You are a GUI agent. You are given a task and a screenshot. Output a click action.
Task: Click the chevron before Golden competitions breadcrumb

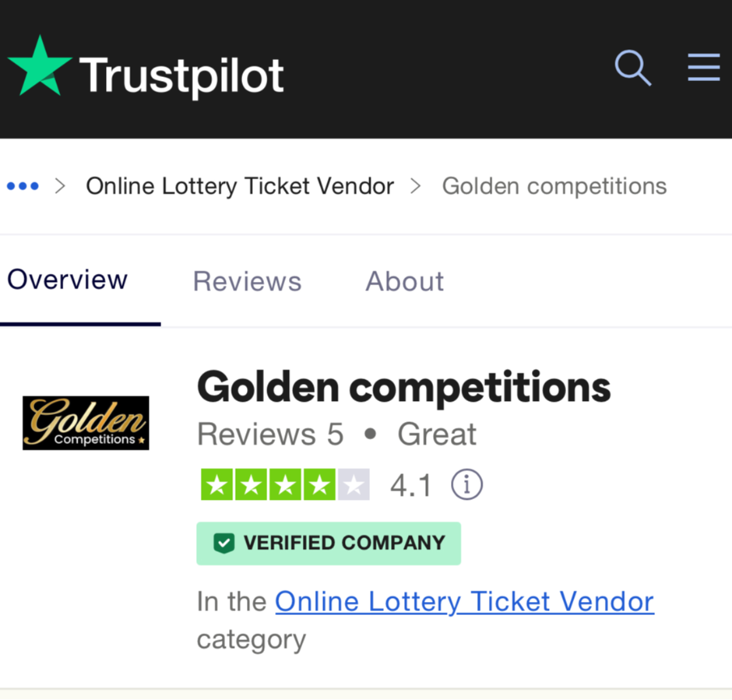point(415,186)
